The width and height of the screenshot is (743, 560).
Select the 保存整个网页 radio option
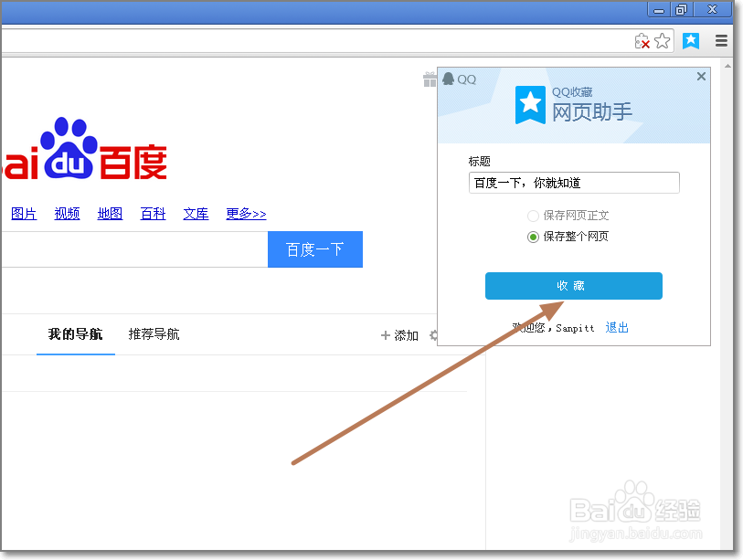pyautogui.click(x=533, y=237)
